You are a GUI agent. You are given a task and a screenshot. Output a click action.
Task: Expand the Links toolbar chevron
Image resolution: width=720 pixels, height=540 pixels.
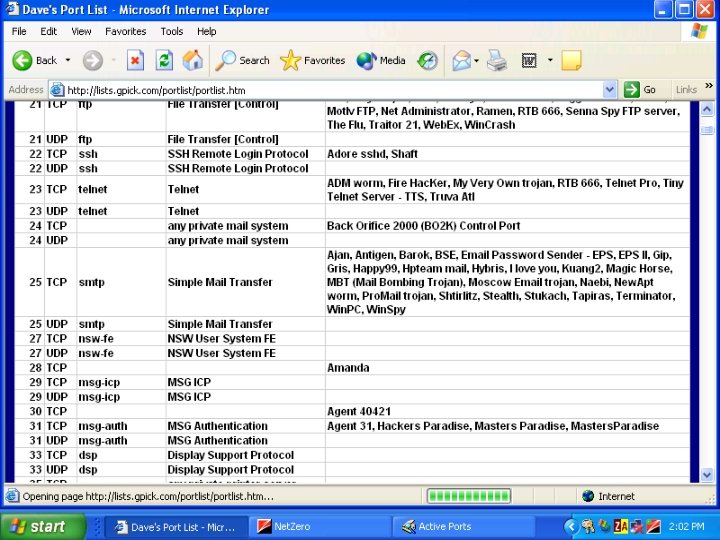coord(709,86)
